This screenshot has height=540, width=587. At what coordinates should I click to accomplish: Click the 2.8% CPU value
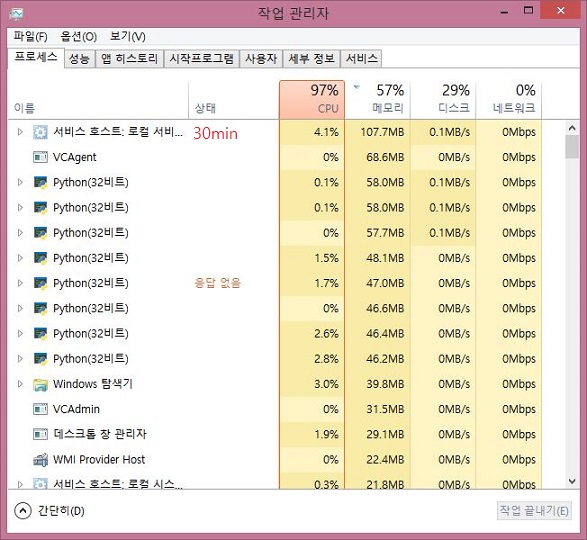coord(326,359)
